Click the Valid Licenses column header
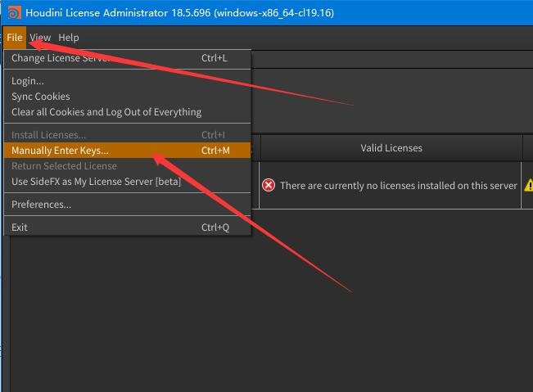This screenshot has width=533, height=392. [391, 148]
